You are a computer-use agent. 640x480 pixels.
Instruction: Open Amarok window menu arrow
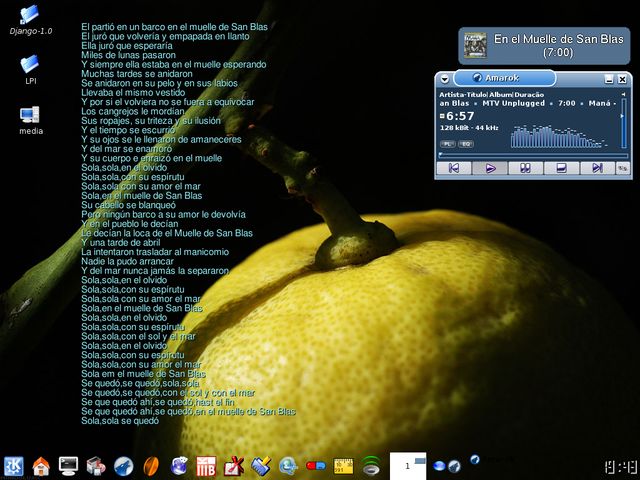coord(444,79)
